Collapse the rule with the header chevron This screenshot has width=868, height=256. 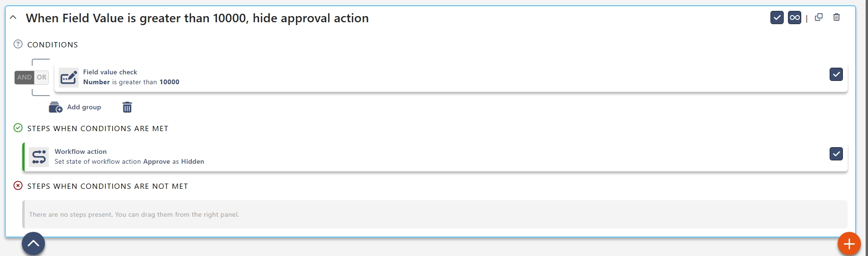[13, 18]
